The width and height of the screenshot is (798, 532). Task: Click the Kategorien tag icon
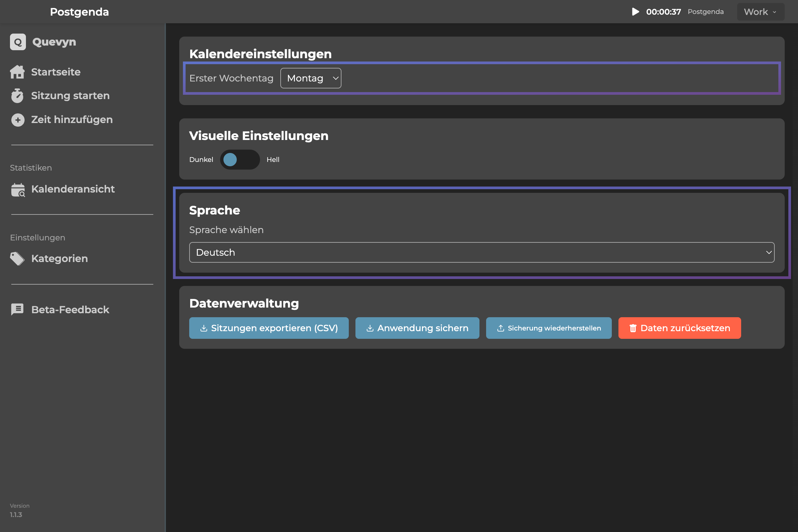click(17, 259)
